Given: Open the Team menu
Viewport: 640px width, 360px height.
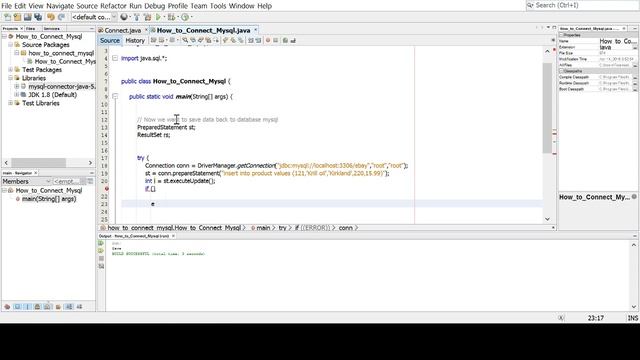Looking at the screenshot, I should click(199, 6).
